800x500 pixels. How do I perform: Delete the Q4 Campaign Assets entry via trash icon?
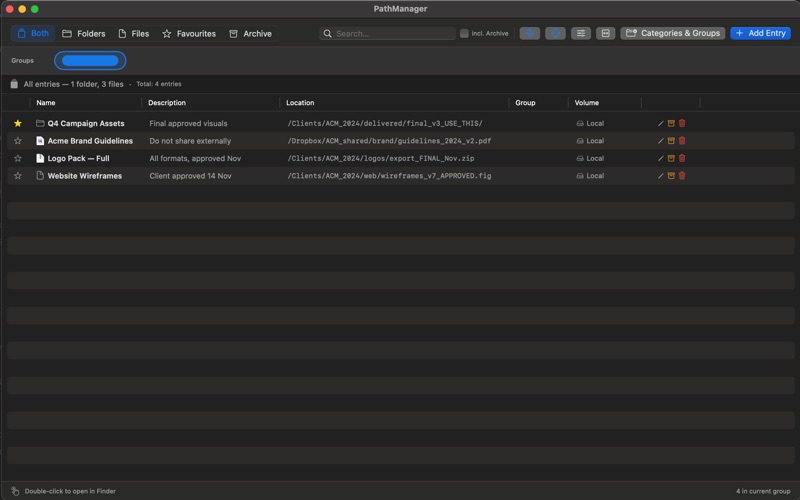[682, 123]
